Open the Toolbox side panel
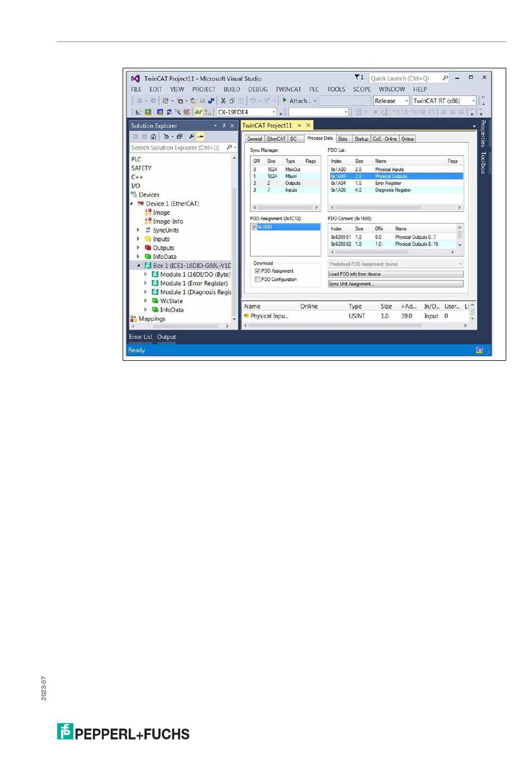This screenshot has height=762, width=532. (483, 162)
